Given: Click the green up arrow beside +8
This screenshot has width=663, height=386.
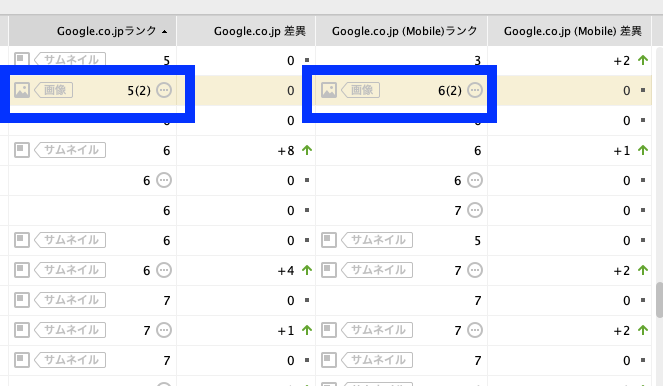Looking at the screenshot, I should point(307,150).
